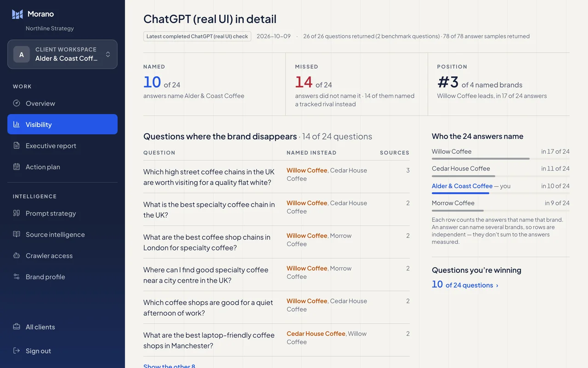The image size is (588, 368).
Task: Click the Action plan calendar icon
Action: [x=17, y=167]
